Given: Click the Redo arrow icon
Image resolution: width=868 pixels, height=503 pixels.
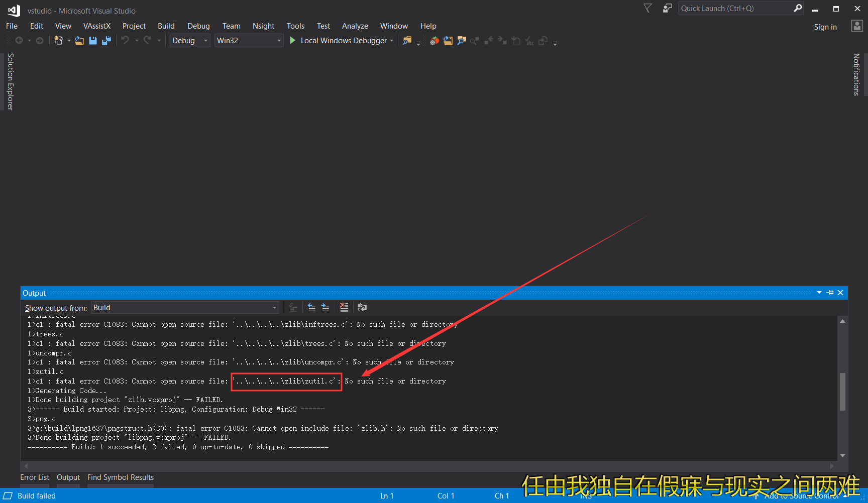Looking at the screenshot, I should tap(147, 40).
